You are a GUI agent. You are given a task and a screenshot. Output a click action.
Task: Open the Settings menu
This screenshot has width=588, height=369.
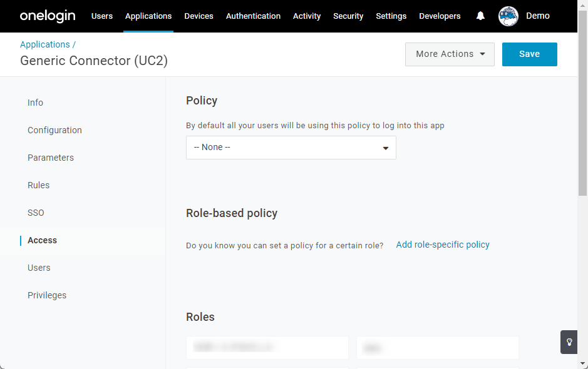[391, 16]
